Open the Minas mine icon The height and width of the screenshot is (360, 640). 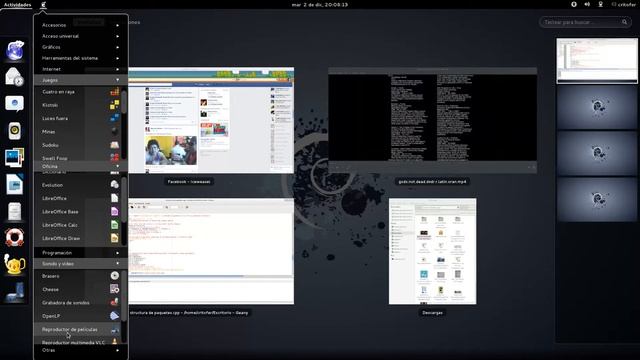click(x=115, y=131)
